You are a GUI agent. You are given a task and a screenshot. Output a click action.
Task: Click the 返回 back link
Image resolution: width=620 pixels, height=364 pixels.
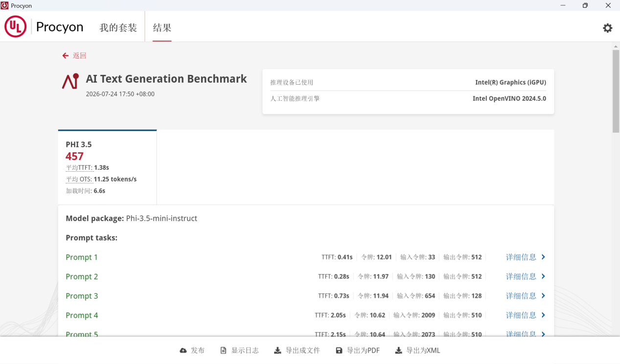tap(79, 56)
